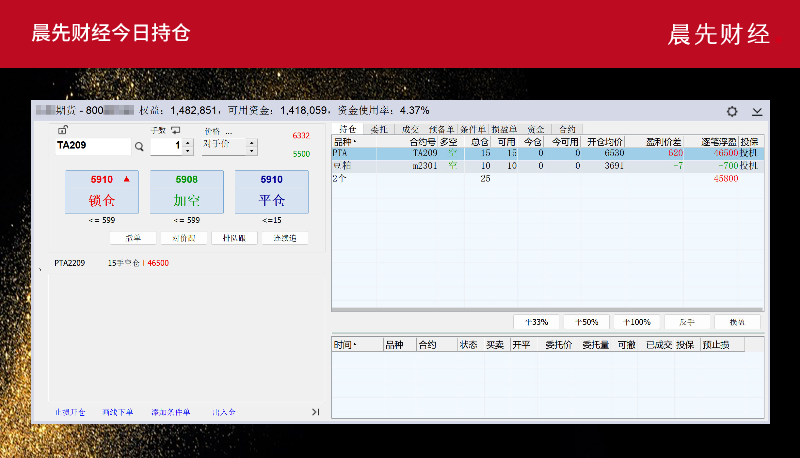The width and height of the screenshot is (800, 458).
Task: Click the red 锁仓 5910 button
Action: [102, 191]
